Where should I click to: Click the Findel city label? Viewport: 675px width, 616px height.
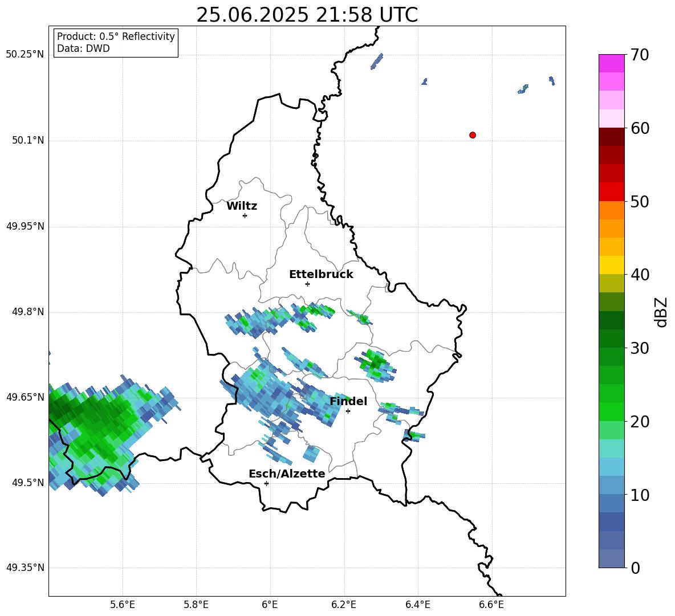pyautogui.click(x=348, y=401)
